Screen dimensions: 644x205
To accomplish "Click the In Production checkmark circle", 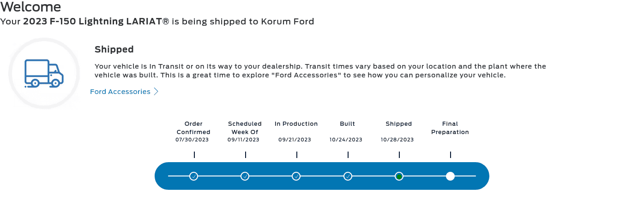I will pos(296,176).
